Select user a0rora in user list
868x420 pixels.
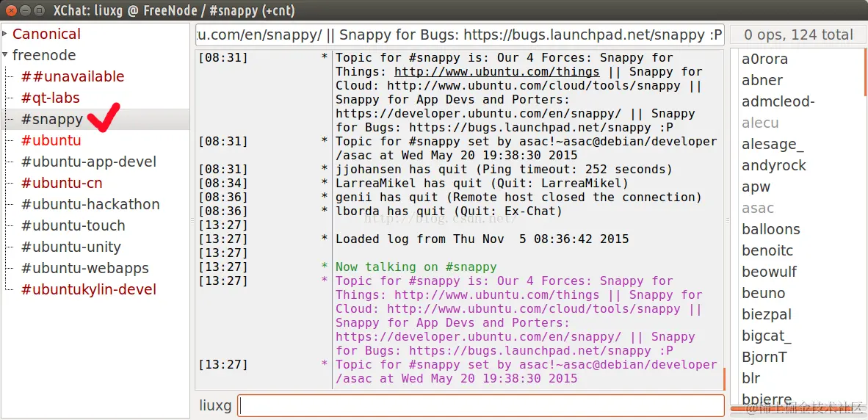pos(764,59)
